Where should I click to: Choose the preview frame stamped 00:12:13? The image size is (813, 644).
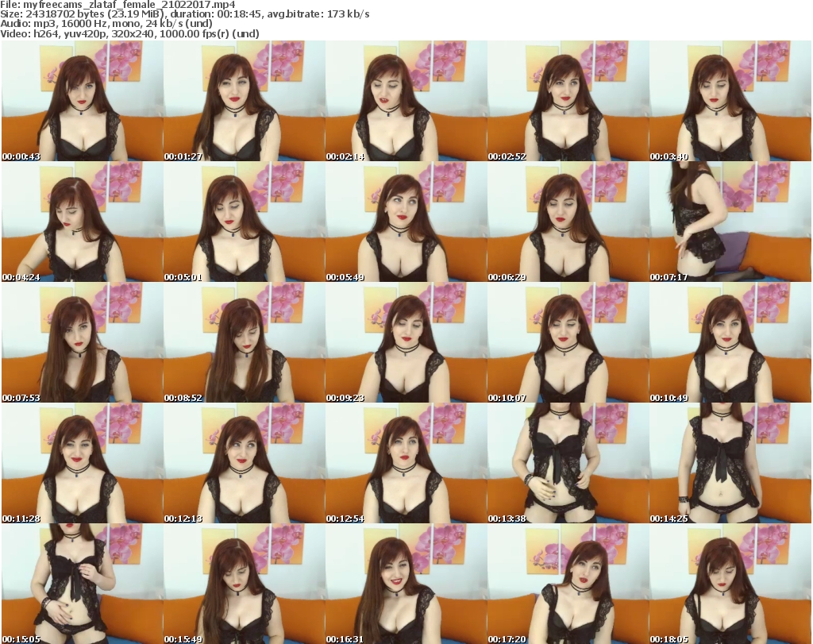pos(245,463)
